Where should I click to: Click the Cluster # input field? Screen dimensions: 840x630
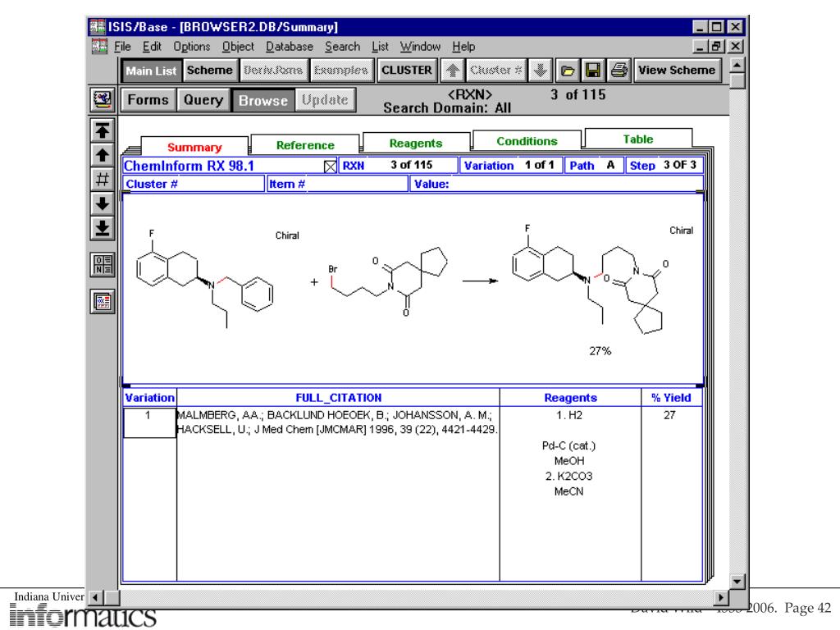click(x=194, y=184)
